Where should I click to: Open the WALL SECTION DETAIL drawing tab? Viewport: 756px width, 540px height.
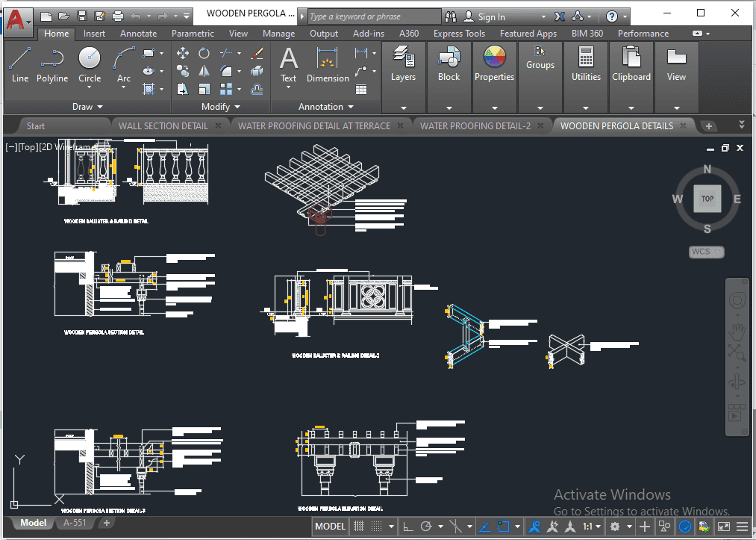(163, 126)
